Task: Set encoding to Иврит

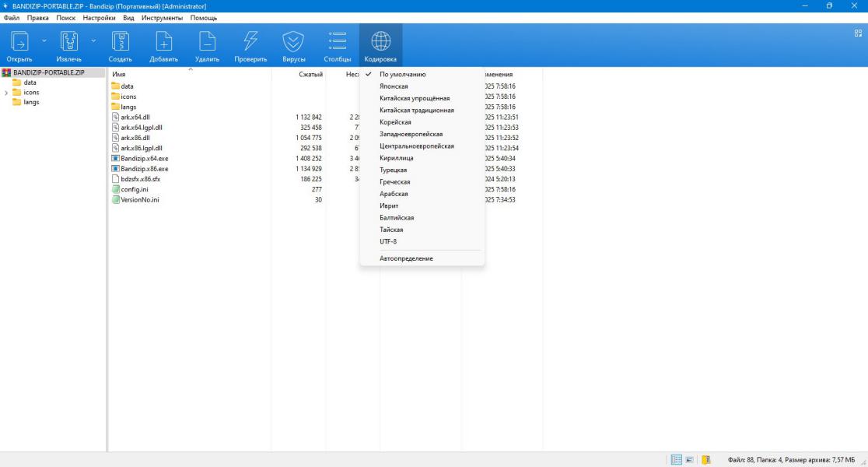Action: coord(422,205)
